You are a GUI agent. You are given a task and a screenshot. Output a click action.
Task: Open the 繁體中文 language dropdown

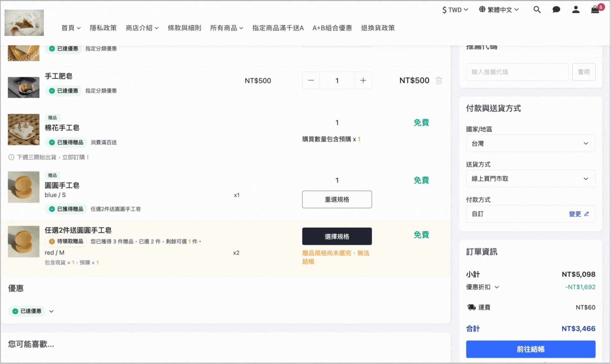tap(499, 10)
